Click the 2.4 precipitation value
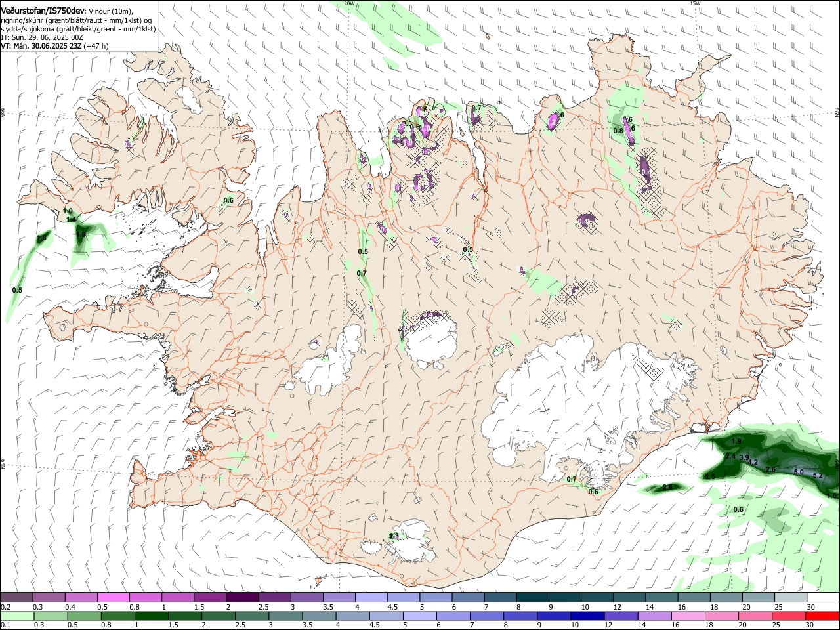The height and width of the screenshot is (630, 840). [730, 456]
